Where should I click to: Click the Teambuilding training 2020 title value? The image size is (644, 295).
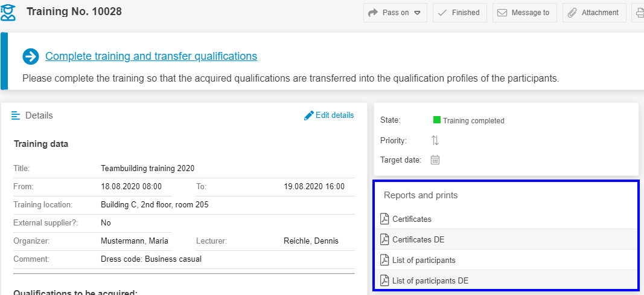147,169
